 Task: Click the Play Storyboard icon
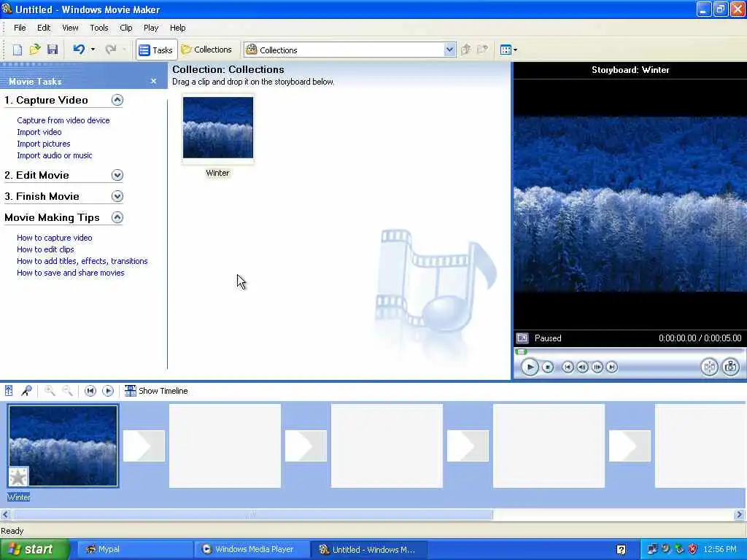coord(108,391)
